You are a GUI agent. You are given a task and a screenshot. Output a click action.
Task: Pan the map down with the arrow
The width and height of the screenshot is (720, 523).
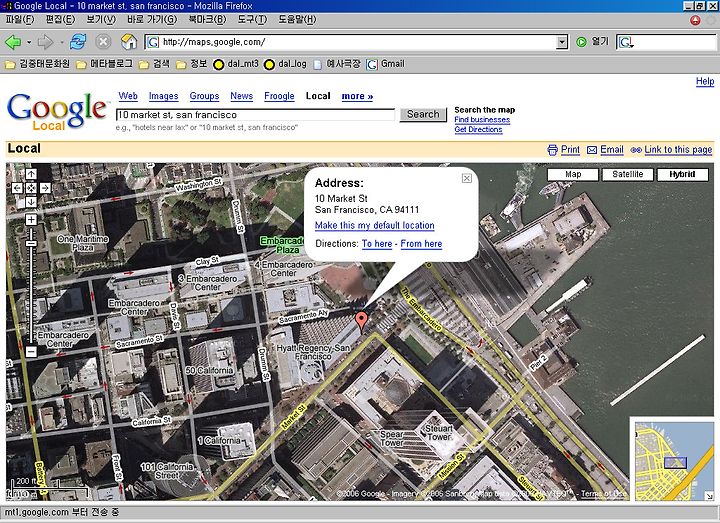(x=31, y=202)
